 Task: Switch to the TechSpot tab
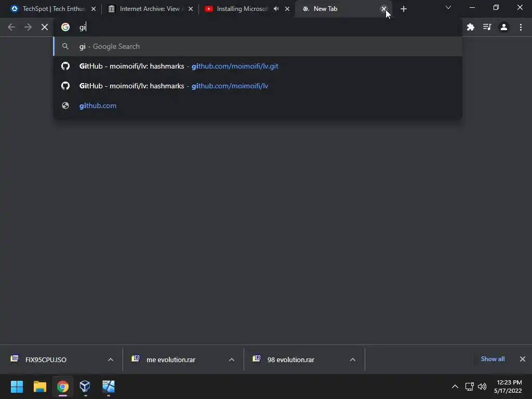[53, 9]
